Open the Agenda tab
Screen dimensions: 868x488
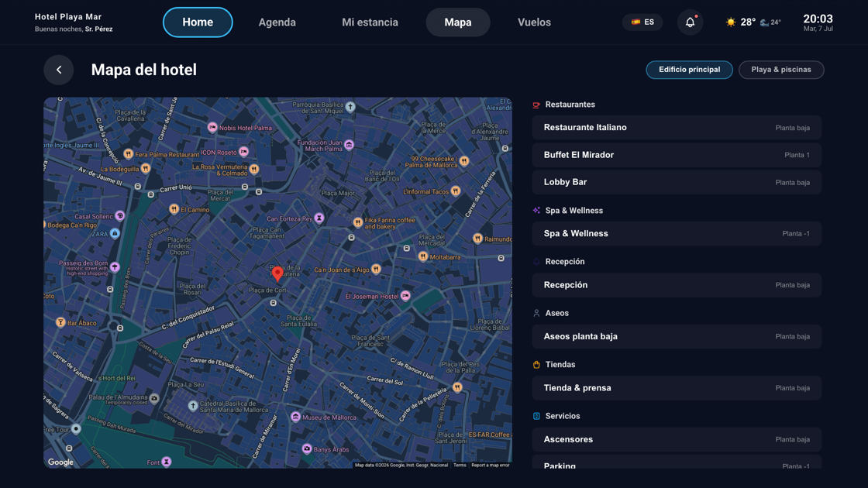(x=277, y=22)
